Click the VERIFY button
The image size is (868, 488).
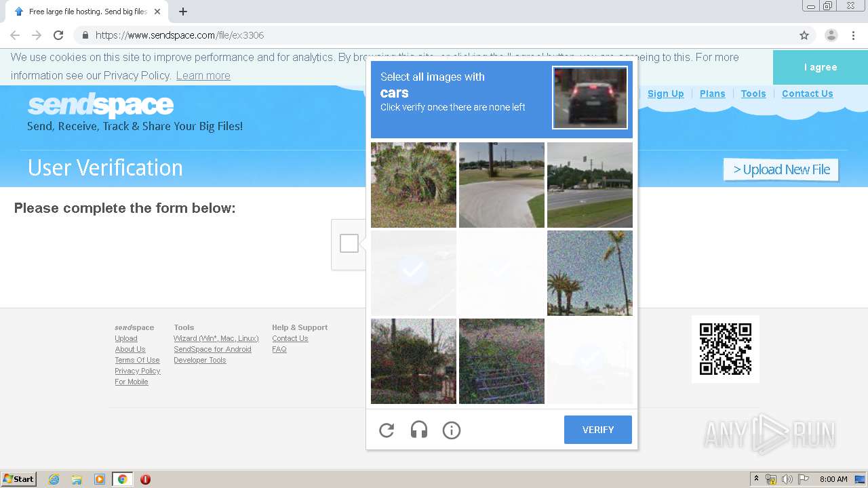click(598, 430)
